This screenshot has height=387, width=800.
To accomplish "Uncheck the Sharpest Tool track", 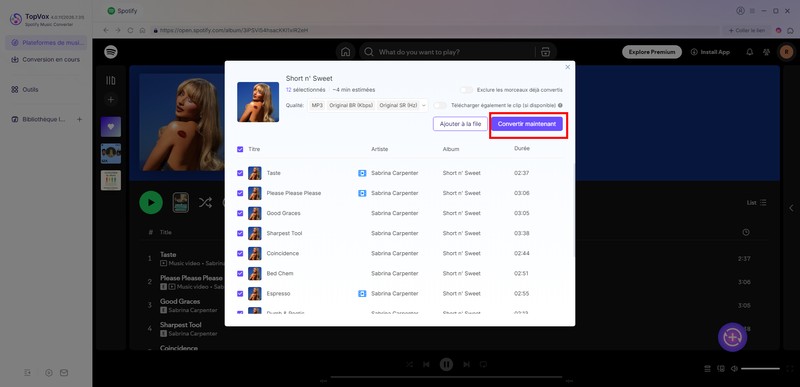I will 240,234.
